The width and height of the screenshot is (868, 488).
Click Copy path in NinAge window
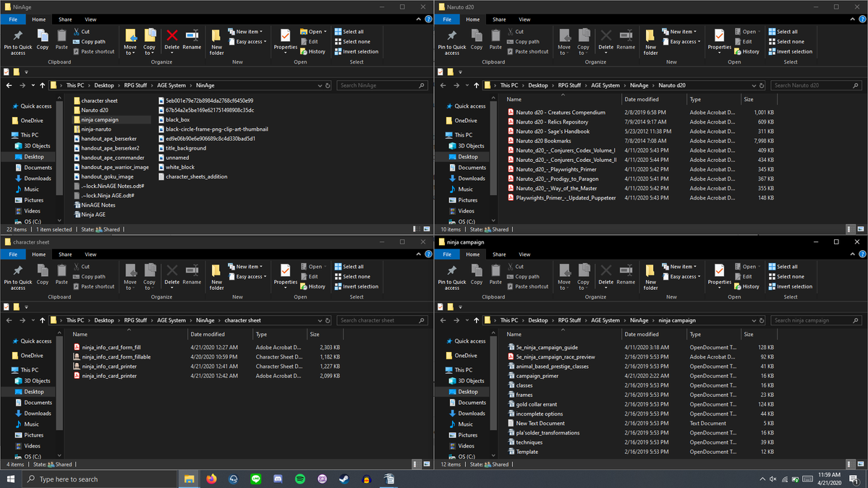(89, 42)
